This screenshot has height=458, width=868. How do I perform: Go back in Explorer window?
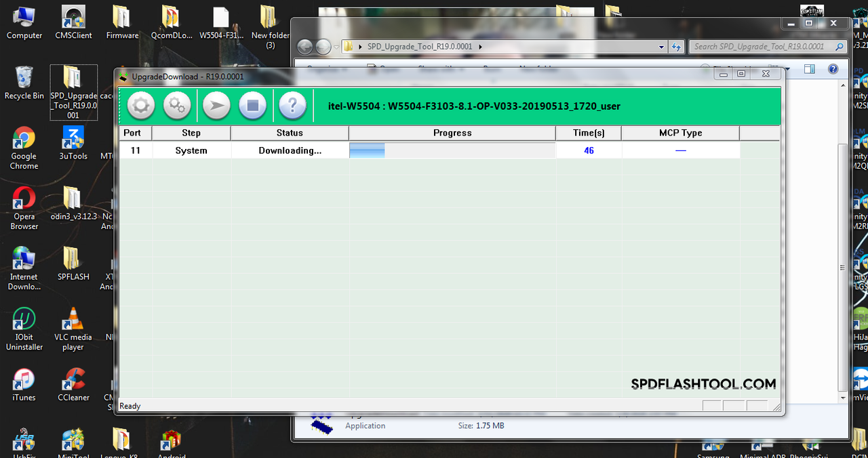305,47
